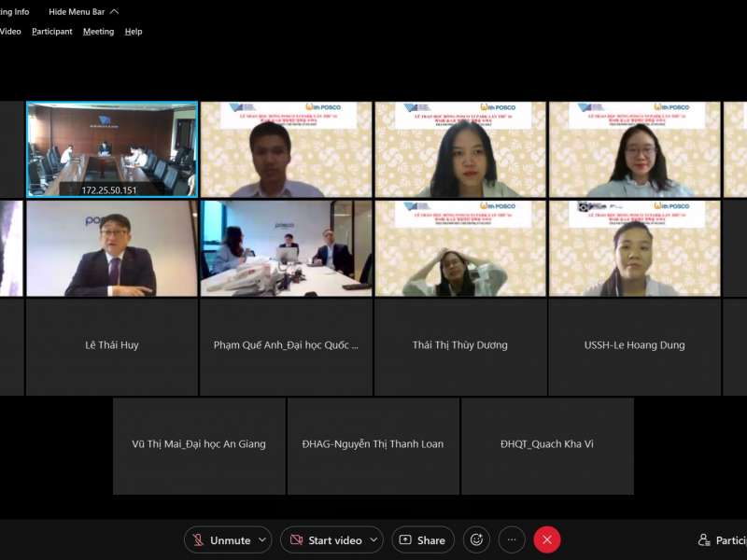Image resolution: width=747 pixels, height=560 pixels.
Task: Select Lê Thái Huy participant tile
Action: tap(112, 345)
